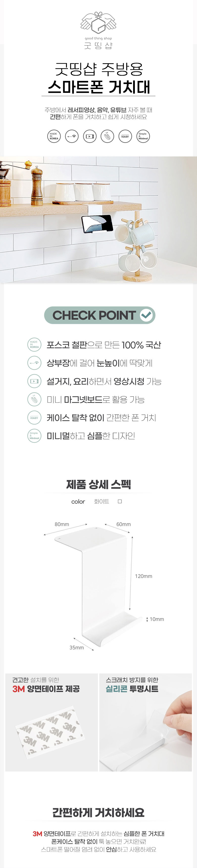Click the checkmark on the CHECK POINT banner
Viewport: 197px width, 868px height.
click(146, 315)
